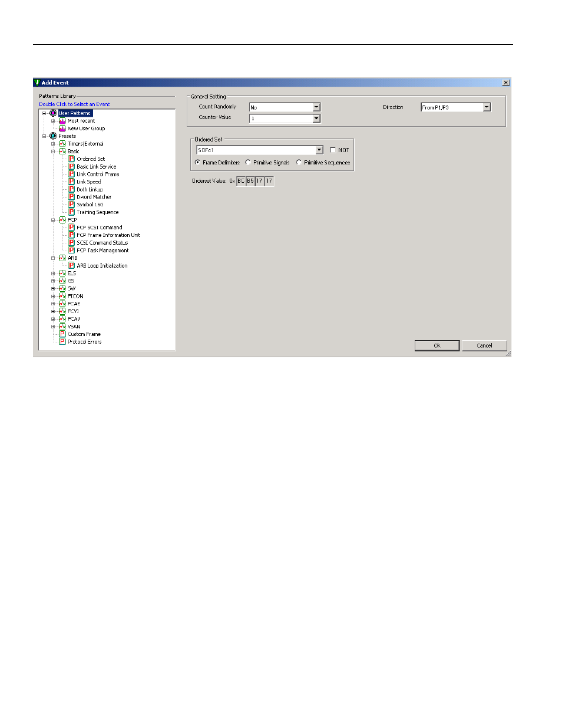562x728 pixels.
Task: Click the Custom Frame pattern icon
Action: (62, 334)
